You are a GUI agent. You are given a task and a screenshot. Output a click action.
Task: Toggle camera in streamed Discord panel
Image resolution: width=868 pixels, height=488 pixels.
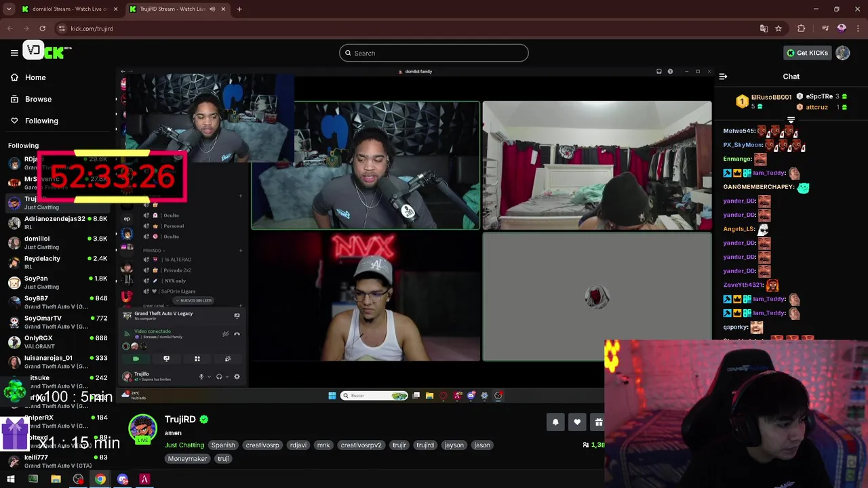[136, 359]
